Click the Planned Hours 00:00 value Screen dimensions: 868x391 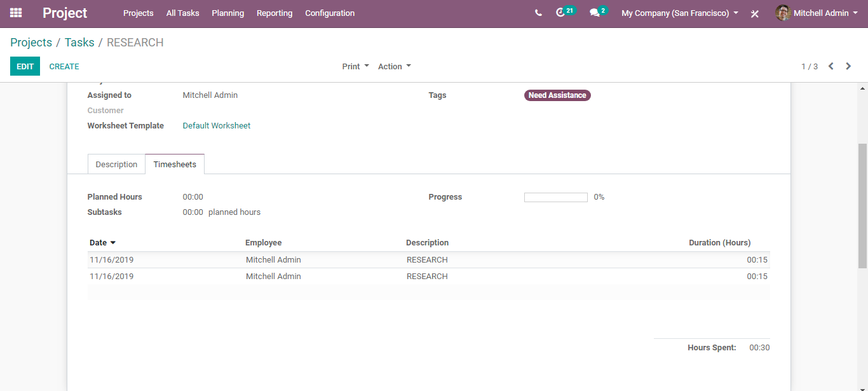click(x=193, y=197)
